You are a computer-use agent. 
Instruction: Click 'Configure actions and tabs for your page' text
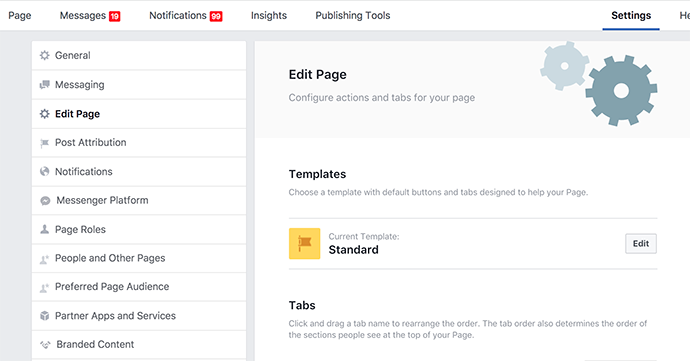tap(382, 97)
